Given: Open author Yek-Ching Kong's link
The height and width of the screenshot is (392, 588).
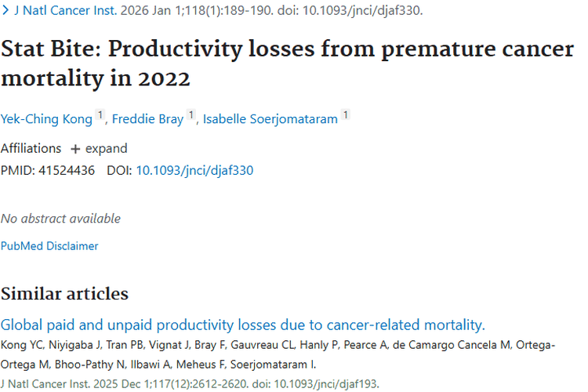Looking at the screenshot, I should 46,119.
